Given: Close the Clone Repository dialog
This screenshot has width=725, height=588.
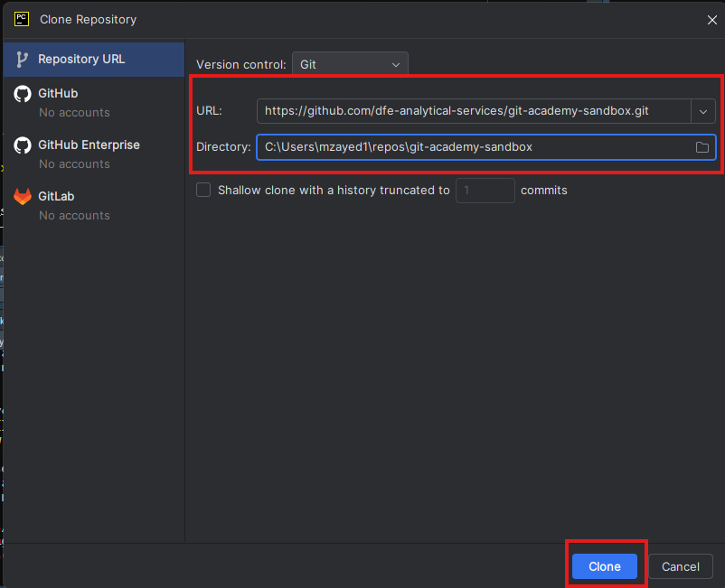Looking at the screenshot, I should pos(711,20).
